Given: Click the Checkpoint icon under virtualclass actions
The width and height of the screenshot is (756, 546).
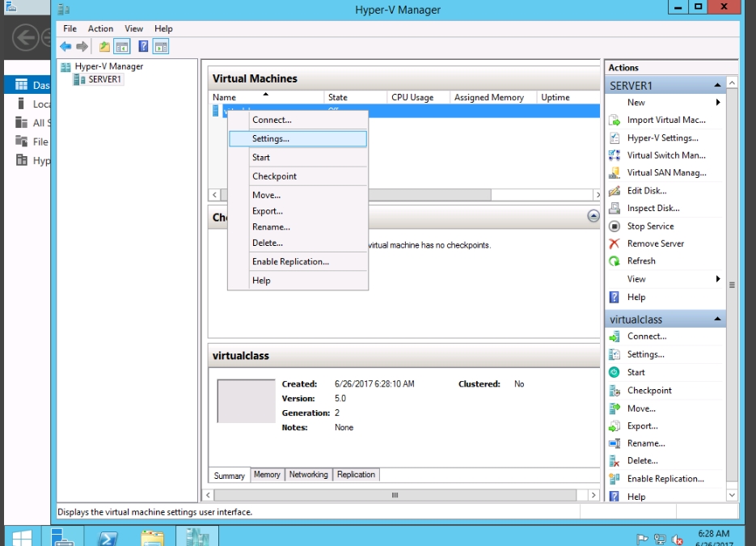Looking at the screenshot, I should [x=615, y=391].
